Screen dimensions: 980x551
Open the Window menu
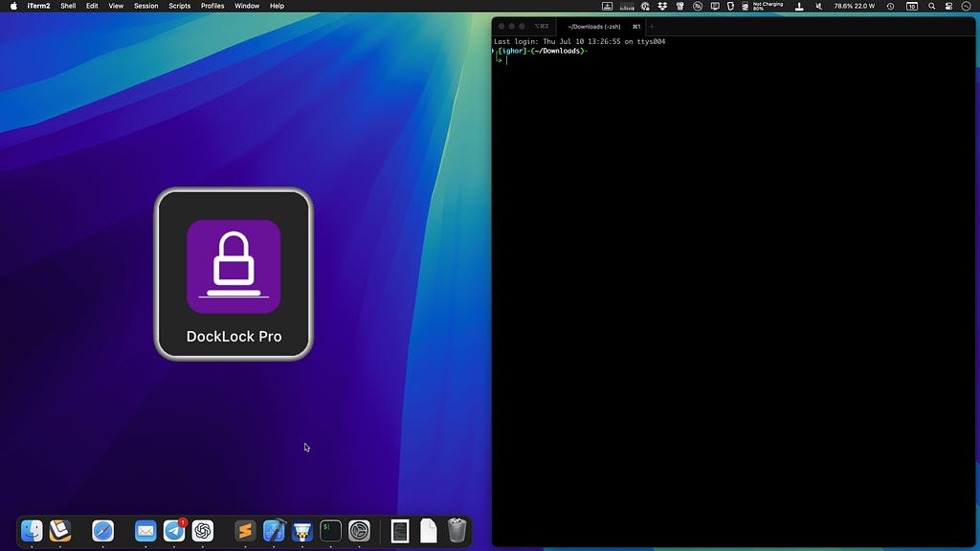pos(247,7)
